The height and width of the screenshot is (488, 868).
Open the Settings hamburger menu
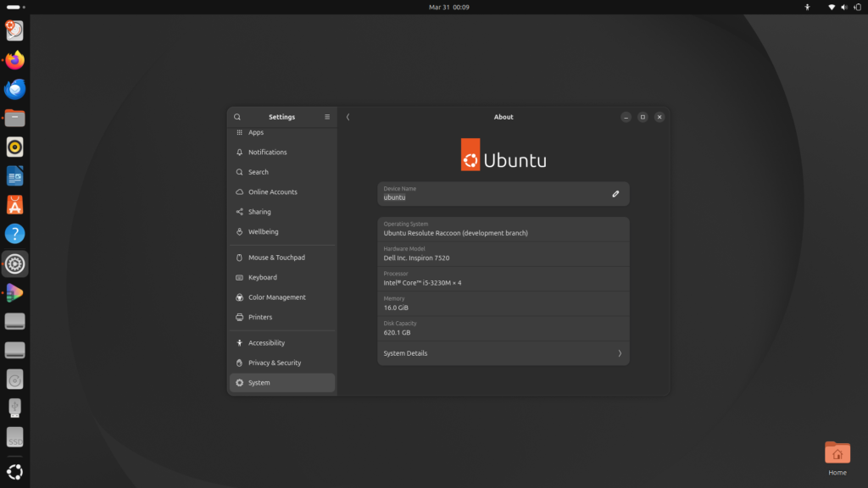(x=327, y=117)
